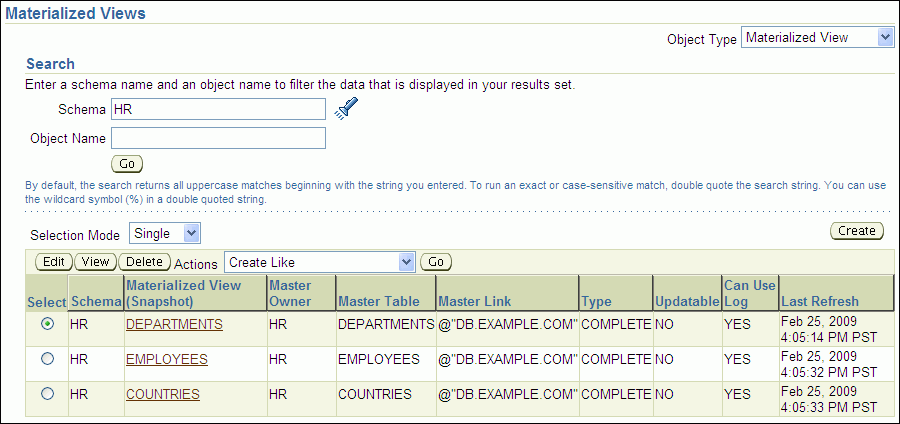Open the DEPARTMENTS materialized view link

coord(174,324)
